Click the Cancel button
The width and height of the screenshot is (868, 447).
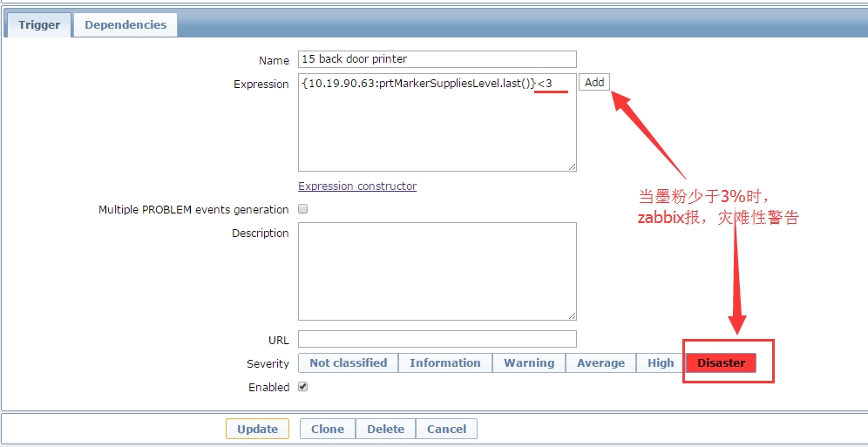(x=446, y=429)
